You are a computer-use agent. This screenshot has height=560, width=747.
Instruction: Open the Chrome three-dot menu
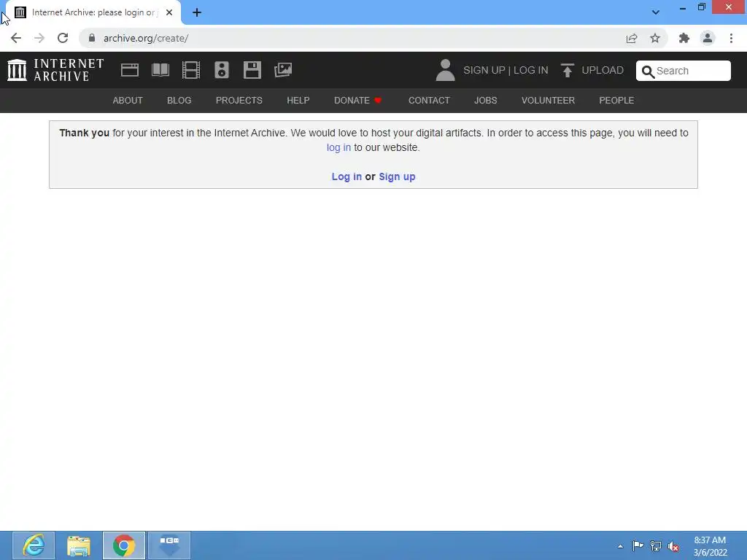coord(731,38)
